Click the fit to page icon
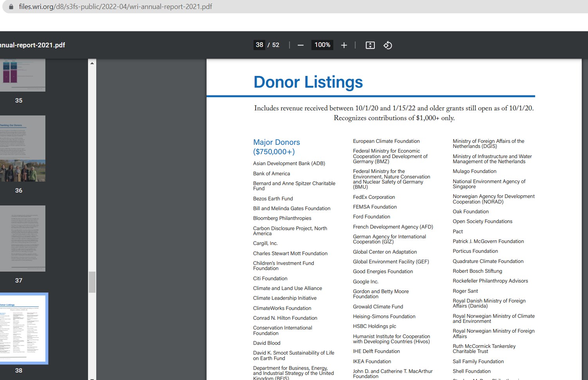The width and height of the screenshot is (588, 380). [x=370, y=45]
